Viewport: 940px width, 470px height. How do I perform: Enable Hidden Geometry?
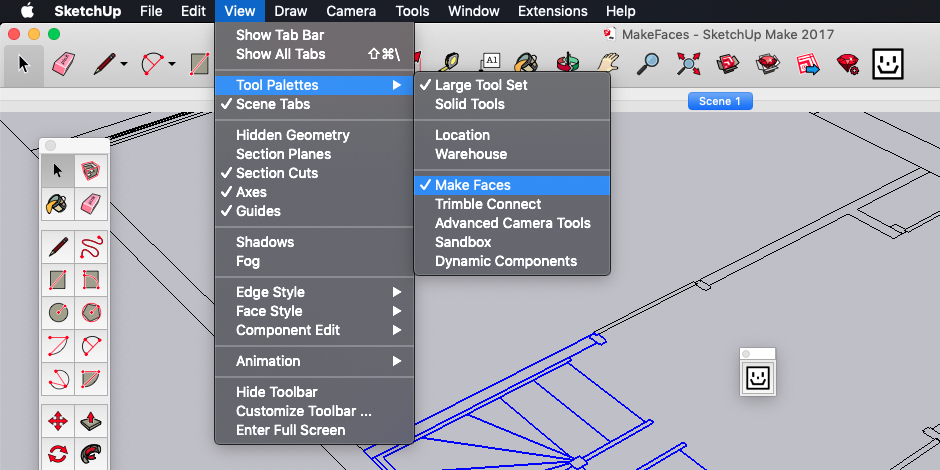click(314, 135)
